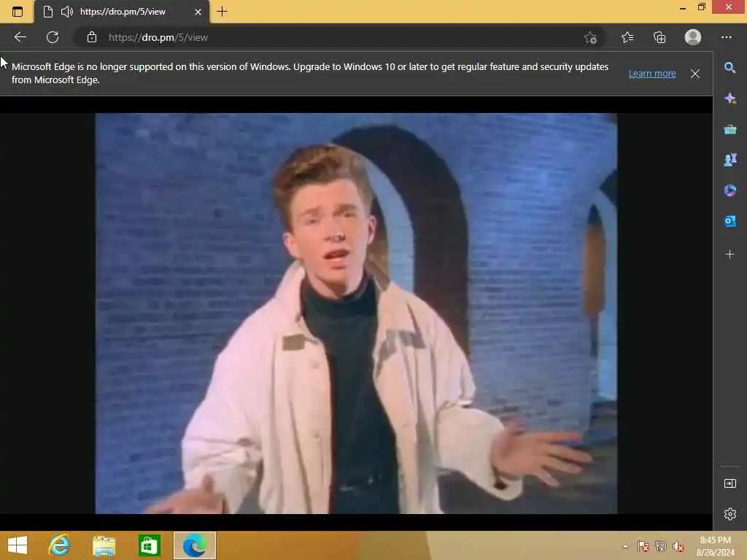Screen dimensions: 747x560
Task: Open sidebar Search icon
Action: [729, 68]
